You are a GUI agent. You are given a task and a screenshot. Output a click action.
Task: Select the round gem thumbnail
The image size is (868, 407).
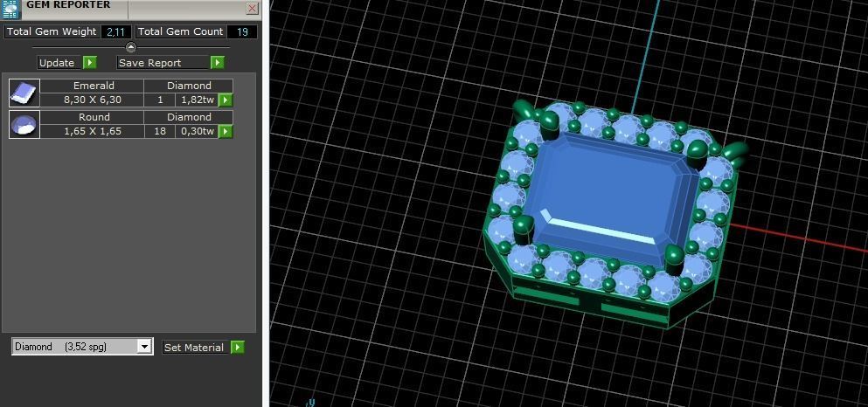tap(24, 124)
